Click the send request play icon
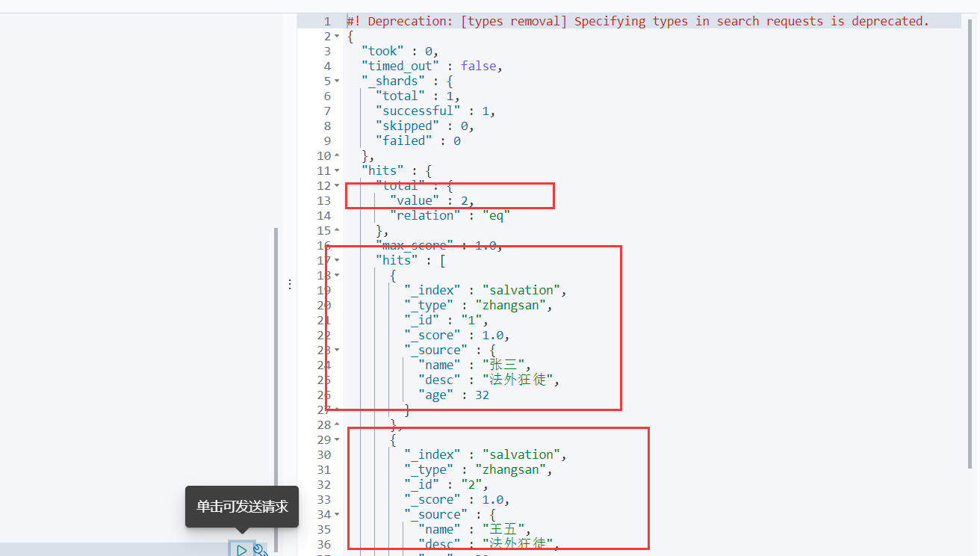This screenshot has width=980, height=556. coord(241,550)
